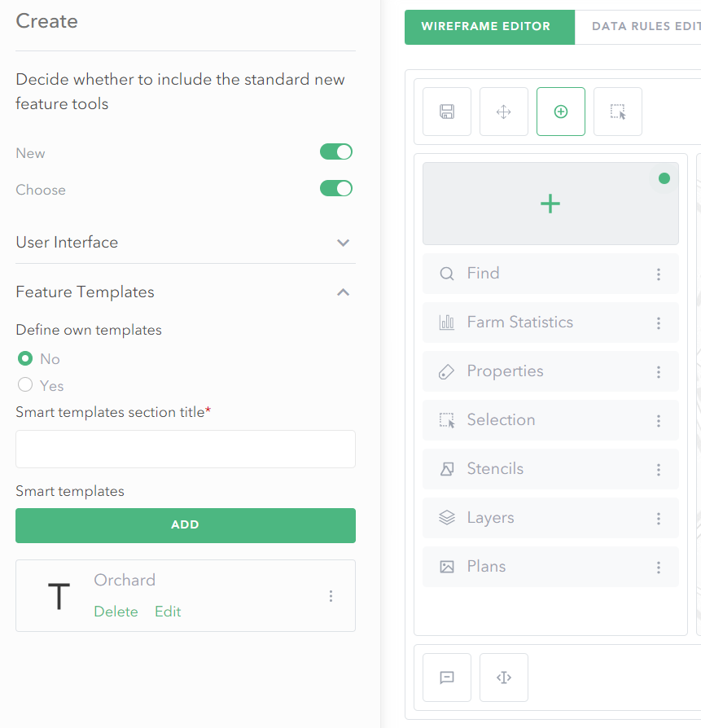The height and width of the screenshot is (728, 701).
Task: Select the move tool icon
Action: (503, 112)
